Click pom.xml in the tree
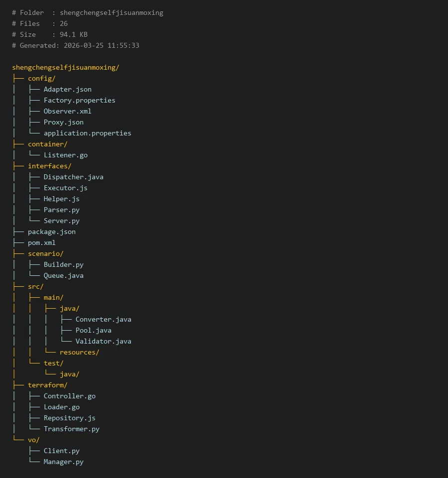 click(x=41, y=243)
